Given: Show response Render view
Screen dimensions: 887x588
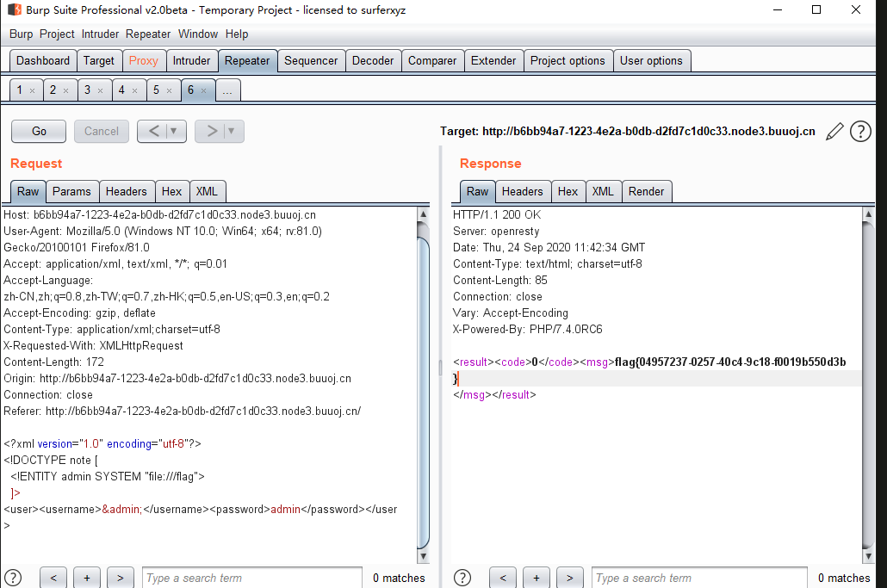Looking at the screenshot, I should click(646, 192).
